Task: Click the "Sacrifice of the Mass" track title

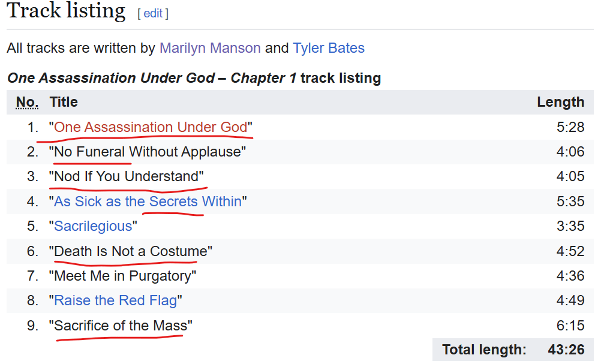Action: pos(121,326)
